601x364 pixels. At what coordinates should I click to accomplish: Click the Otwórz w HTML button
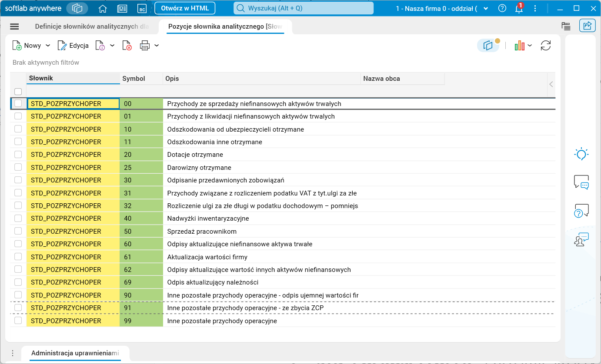coord(185,8)
